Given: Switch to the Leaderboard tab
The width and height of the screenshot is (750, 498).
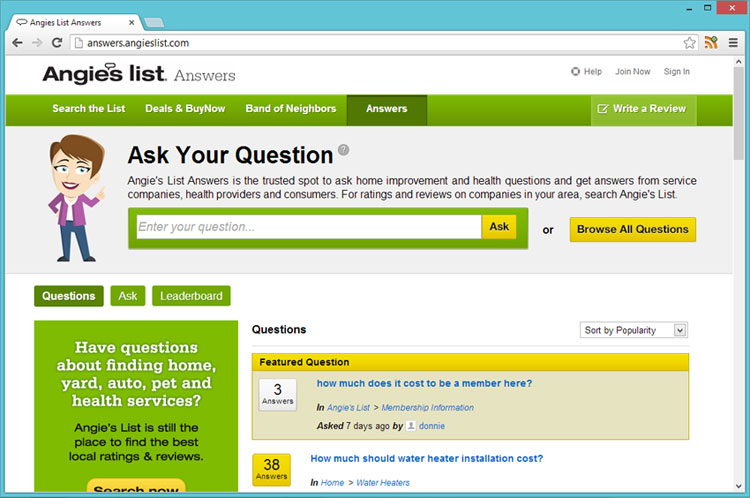Looking at the screenshot, I should [191, 296].
